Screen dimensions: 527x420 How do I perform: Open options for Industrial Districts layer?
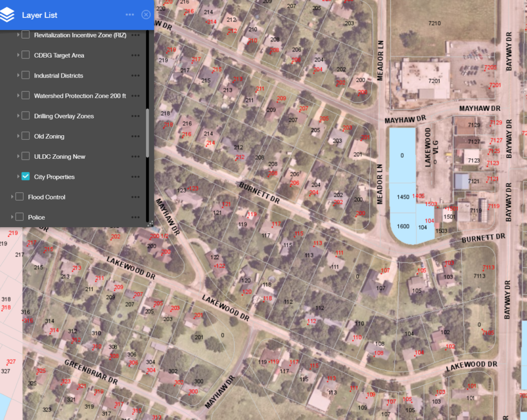[135, 76]
